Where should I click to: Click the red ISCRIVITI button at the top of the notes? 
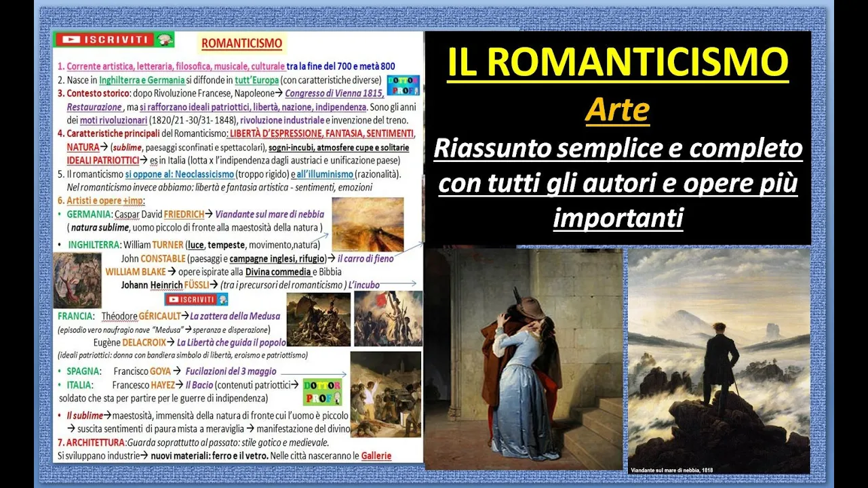[104, 39]
